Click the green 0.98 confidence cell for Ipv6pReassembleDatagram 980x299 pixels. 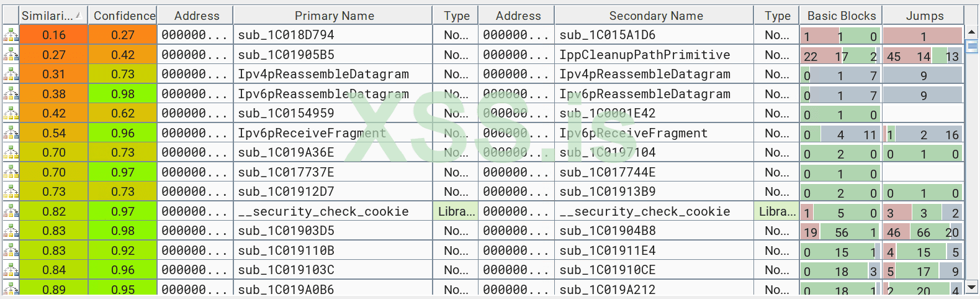[x=123, y=94]
